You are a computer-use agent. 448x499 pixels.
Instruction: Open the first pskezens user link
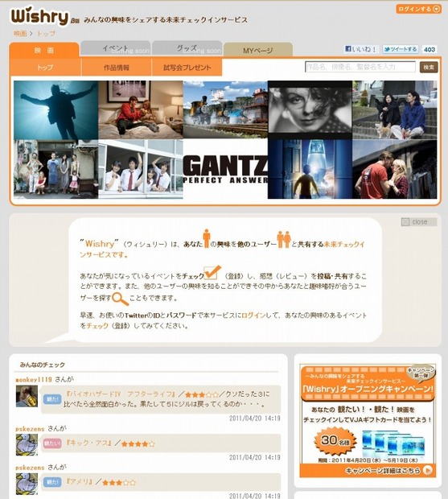pos(30,429)
